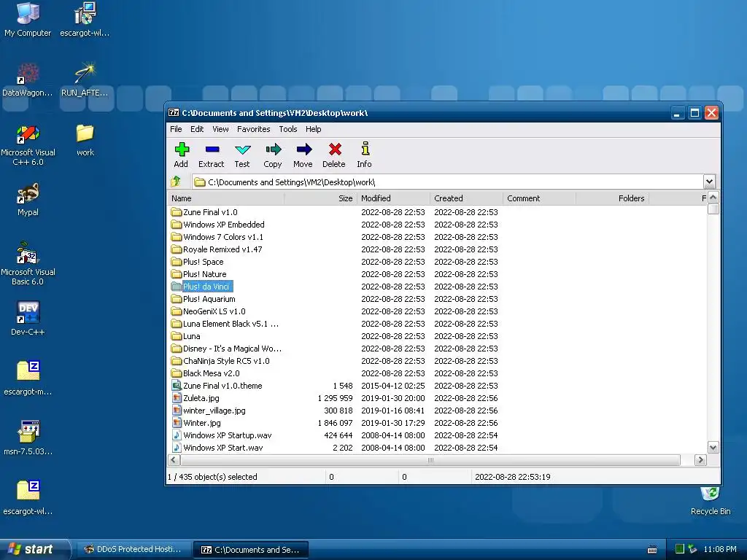Select the escargot-wl... installer icon at top

pyautogui.click(x=85, y=19)
